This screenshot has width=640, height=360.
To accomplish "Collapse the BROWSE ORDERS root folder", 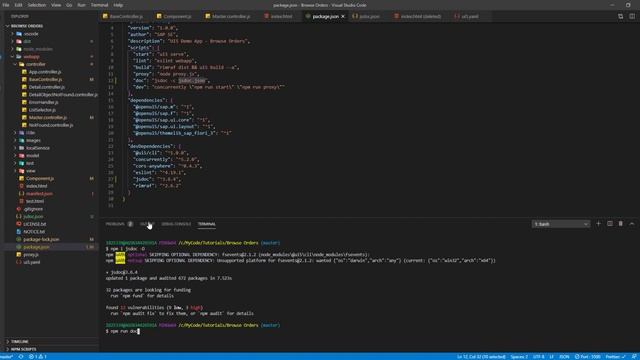I will coord(27,26).
